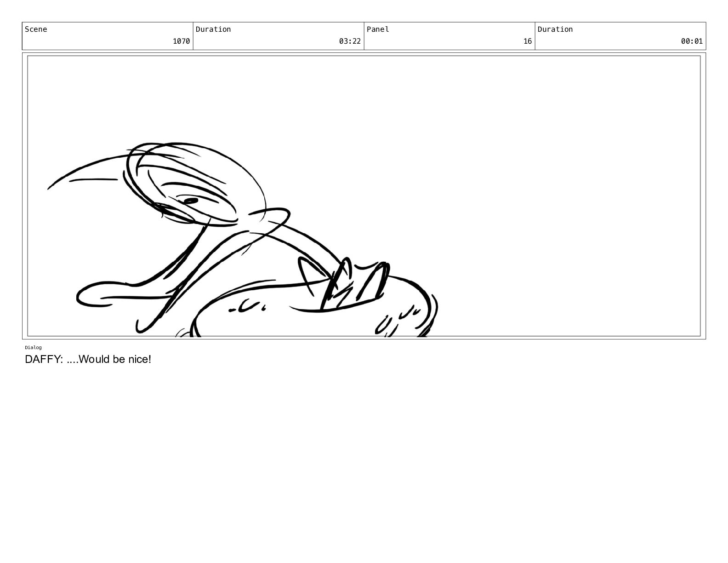
Task: Select the scene number 1070
Action: pyautogui.click(x=181, y=41)
